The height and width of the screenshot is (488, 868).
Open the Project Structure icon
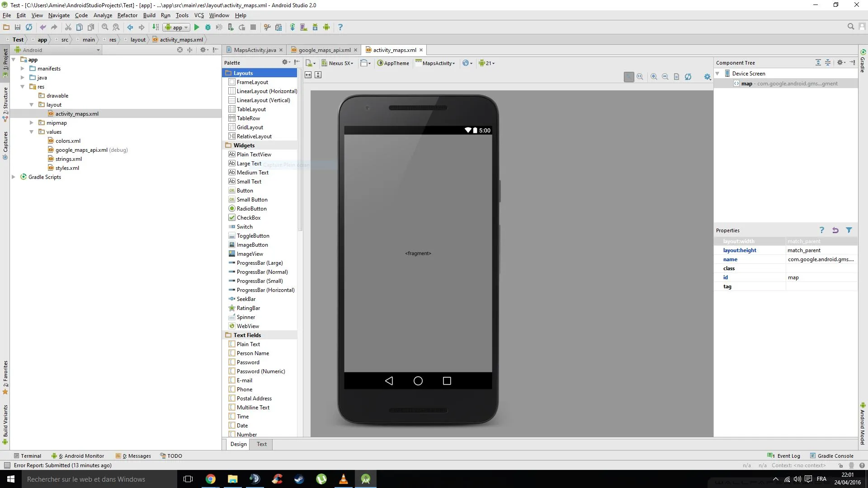[x=278, y=27]
